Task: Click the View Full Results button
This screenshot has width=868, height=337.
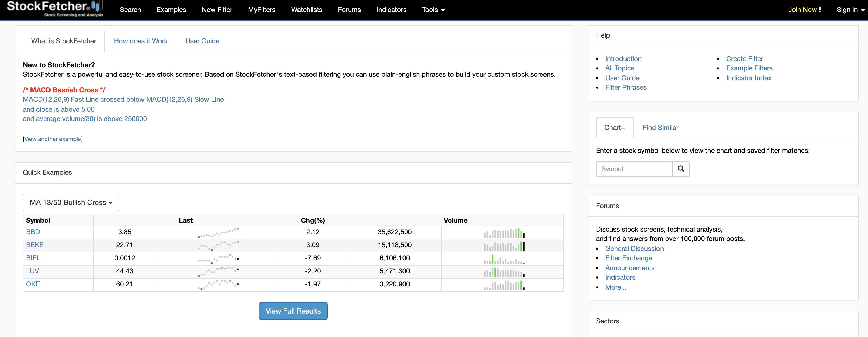Action: pyautogui.click(x=293, y=311)
